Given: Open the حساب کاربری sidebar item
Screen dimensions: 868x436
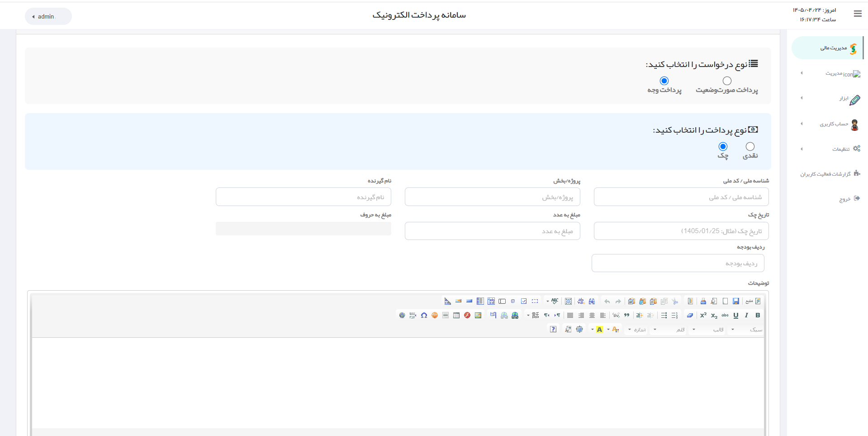Looking at the screenshot, I should pyautogui.click(x=830, y=124).
